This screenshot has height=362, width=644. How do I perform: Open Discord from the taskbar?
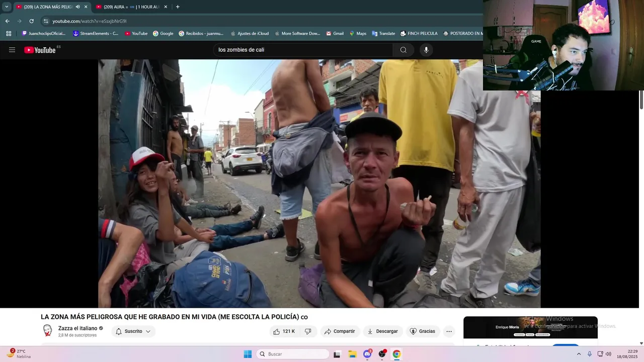(x=367, y=354)
